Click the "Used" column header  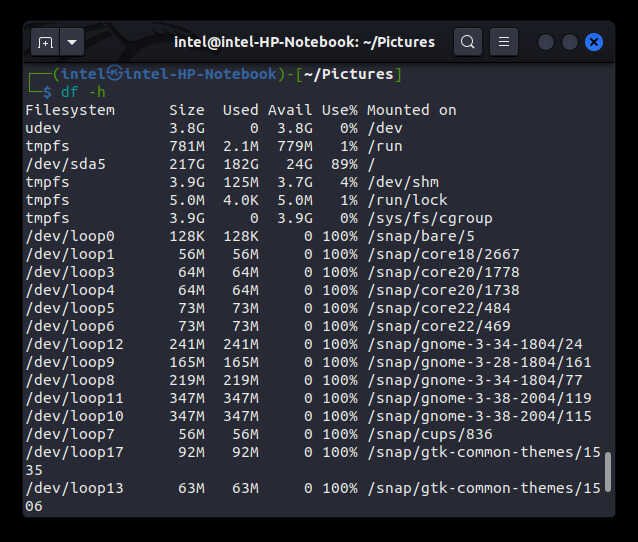coord(240,110)
